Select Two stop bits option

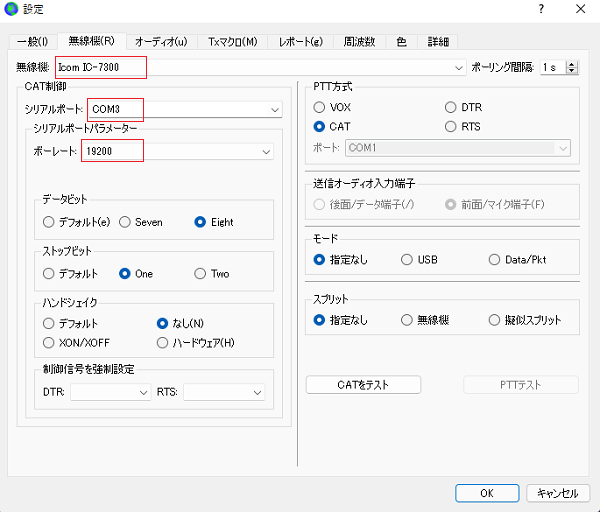click(201, 273)
